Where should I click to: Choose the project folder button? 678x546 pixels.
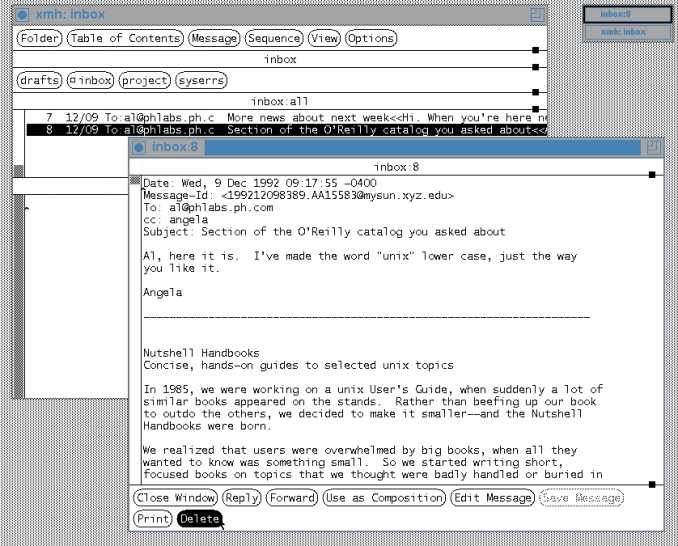coord(144,80)
